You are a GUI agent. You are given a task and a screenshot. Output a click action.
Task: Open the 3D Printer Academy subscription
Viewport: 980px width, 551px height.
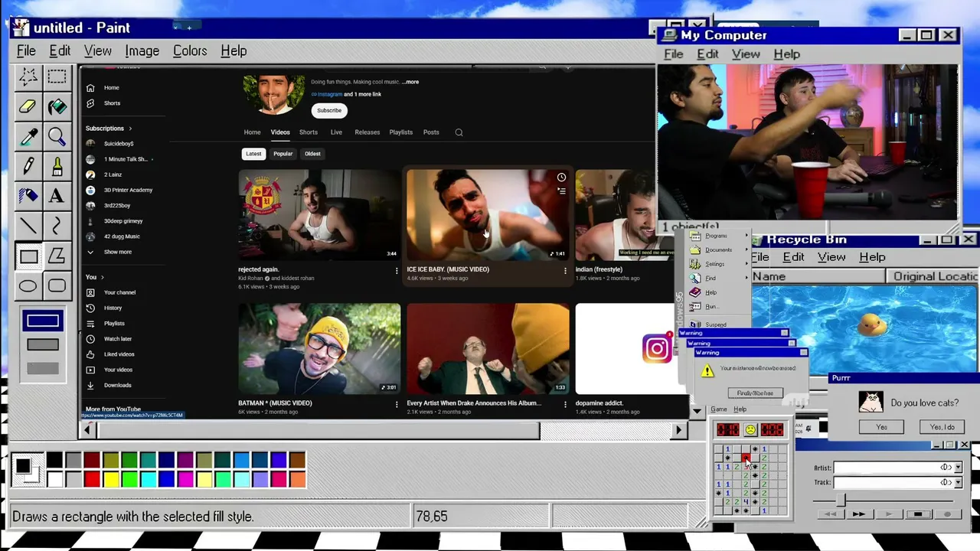coord(128,190)
